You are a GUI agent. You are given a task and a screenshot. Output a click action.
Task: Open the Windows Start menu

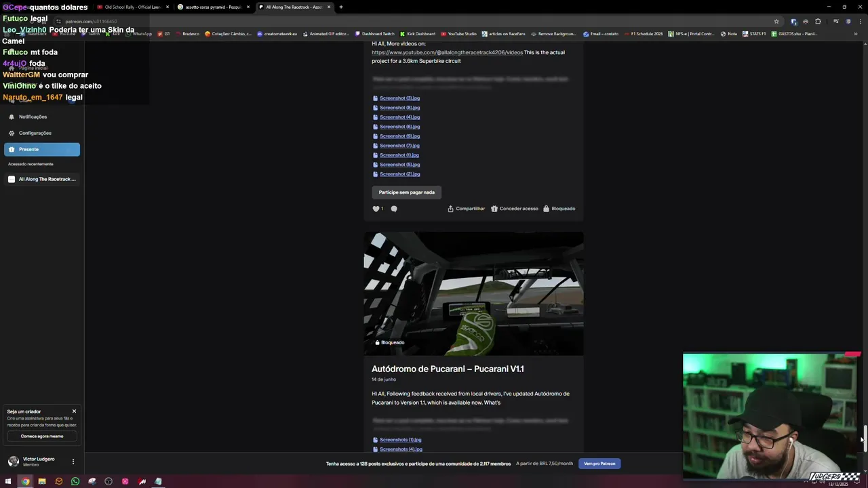tap(8, 482)
